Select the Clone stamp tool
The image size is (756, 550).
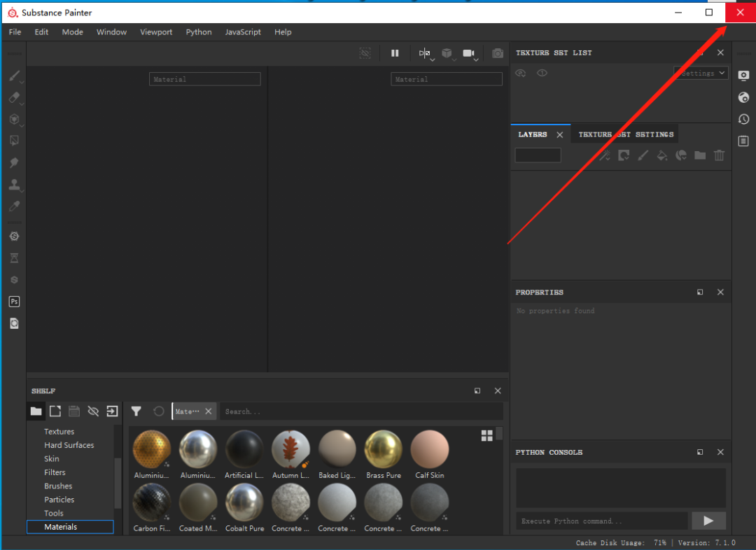[14, 184]
